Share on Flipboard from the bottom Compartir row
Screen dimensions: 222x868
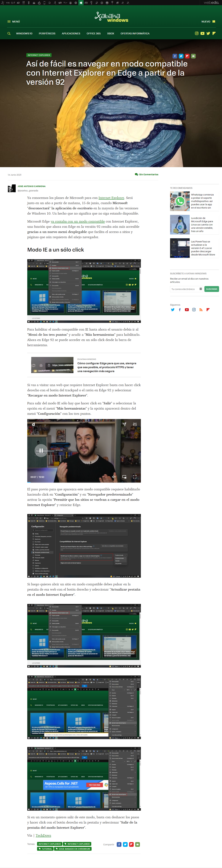click(x=131, y=844)
